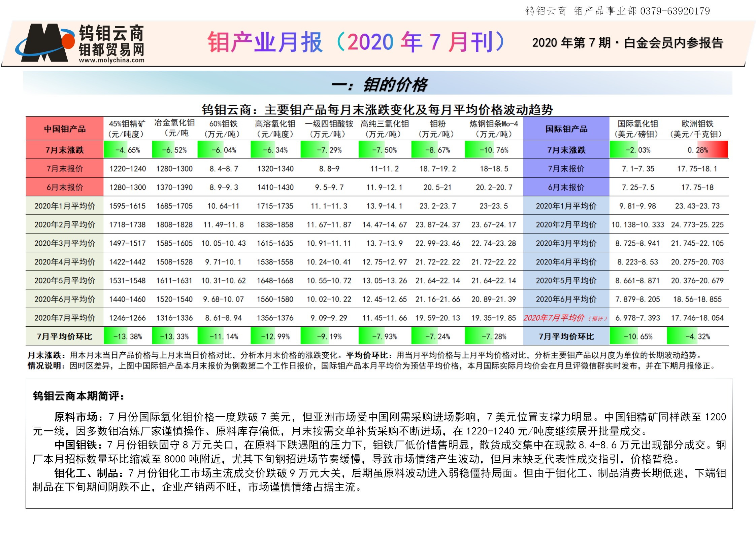Click the -8.67% molybdenum powder change cell

(437, 150)
